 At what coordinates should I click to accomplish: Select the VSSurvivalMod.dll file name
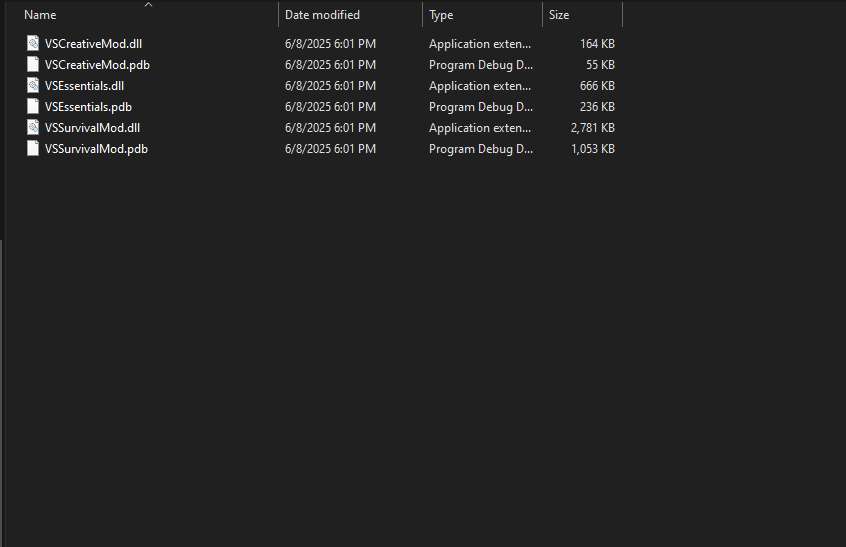pyautogui.click(x=92, y=128)
